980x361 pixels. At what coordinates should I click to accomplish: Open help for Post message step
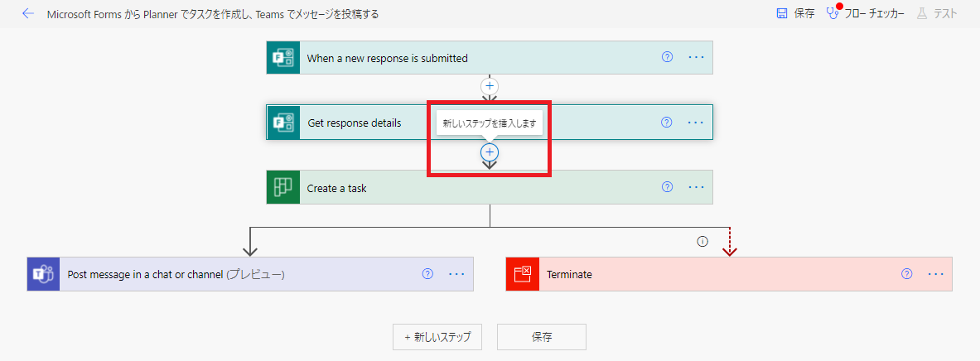pyautogui.click(x=427, y=273)
